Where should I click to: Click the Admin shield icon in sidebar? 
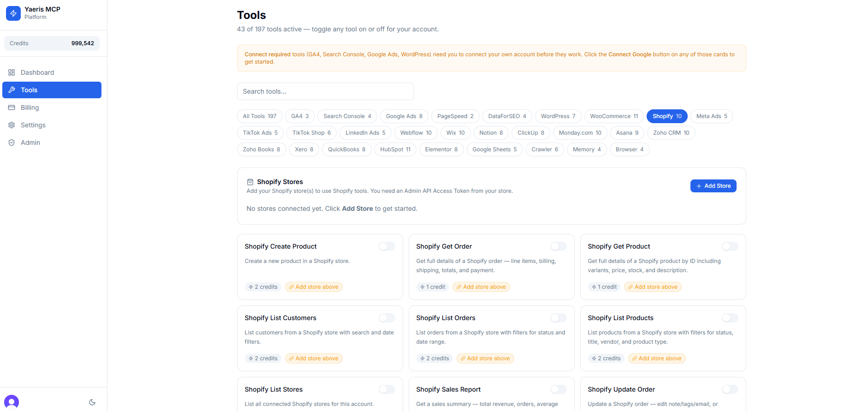point(12,143)
